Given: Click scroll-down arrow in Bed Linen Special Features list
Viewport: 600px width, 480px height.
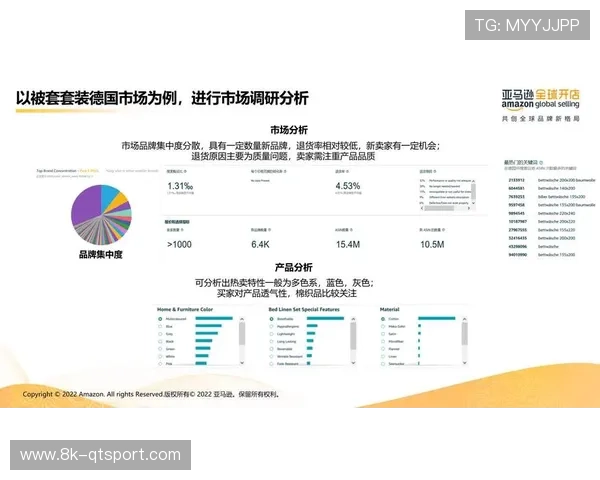Looking at the screenshot, I should (x=353, y=362).
